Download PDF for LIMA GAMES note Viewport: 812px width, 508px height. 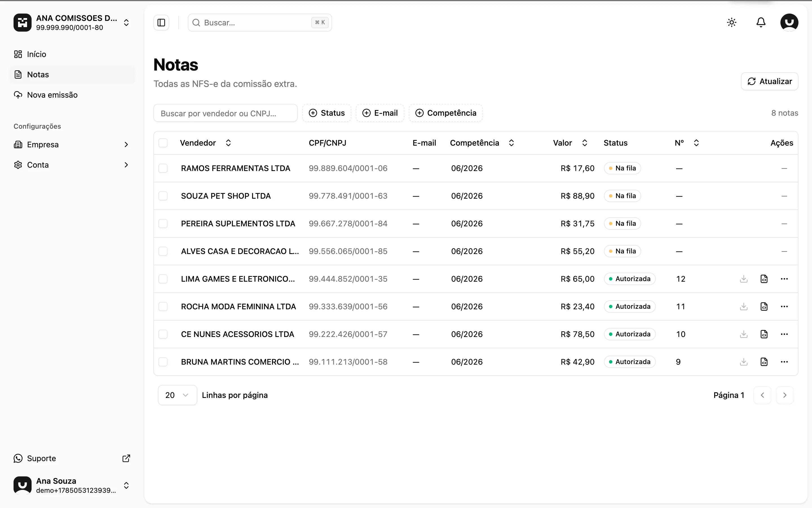(x=743, y=279)
